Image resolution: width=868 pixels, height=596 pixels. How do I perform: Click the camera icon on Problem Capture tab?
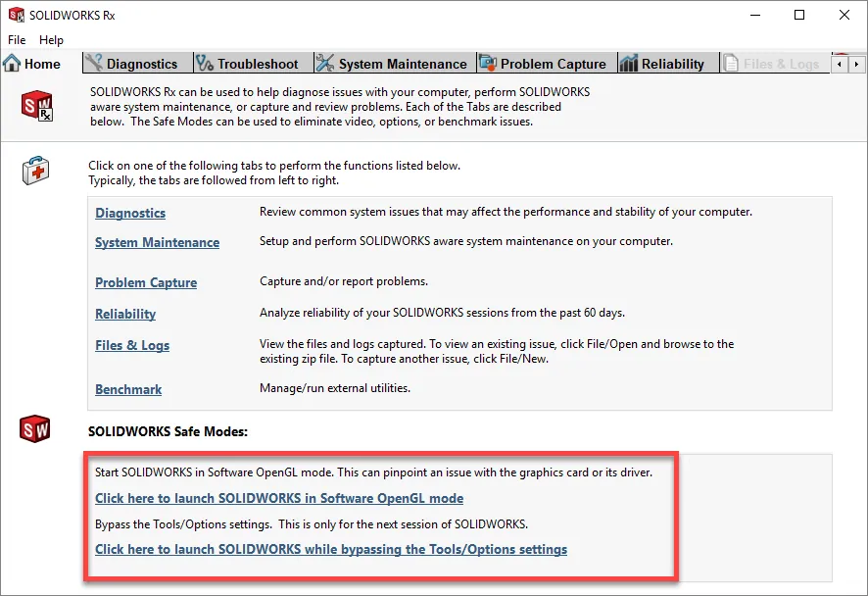(488, 64)
